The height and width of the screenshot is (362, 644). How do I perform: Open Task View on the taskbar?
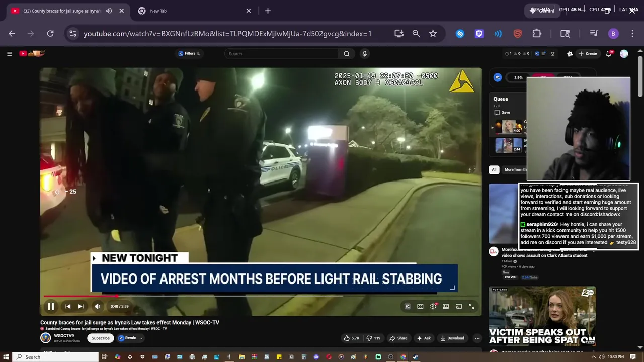[105, 357]
